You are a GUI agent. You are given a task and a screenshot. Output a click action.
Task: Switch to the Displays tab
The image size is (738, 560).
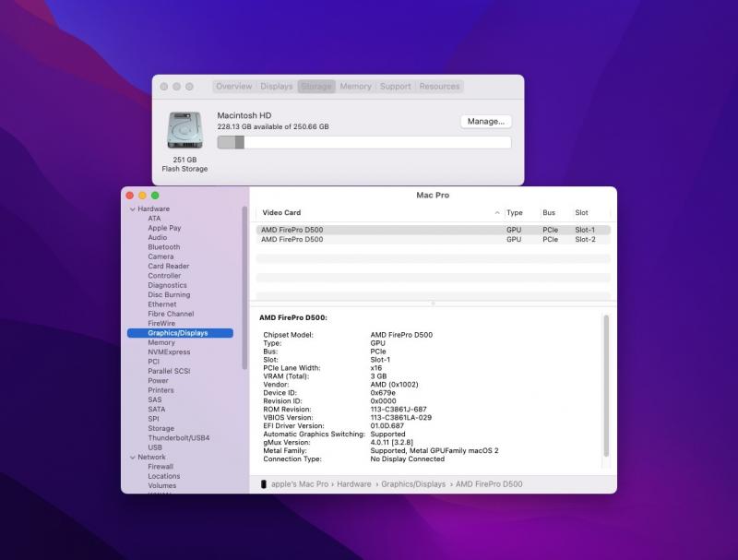276,87
